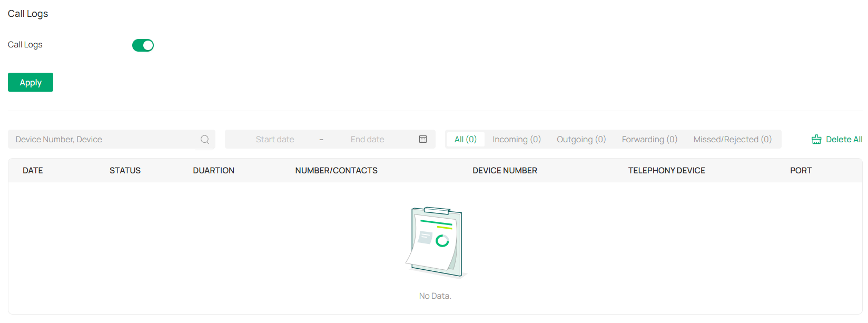The height and width of the screenshot is (323, 868).
Task: Click the STATUS column header
Action: coord(125,171)
